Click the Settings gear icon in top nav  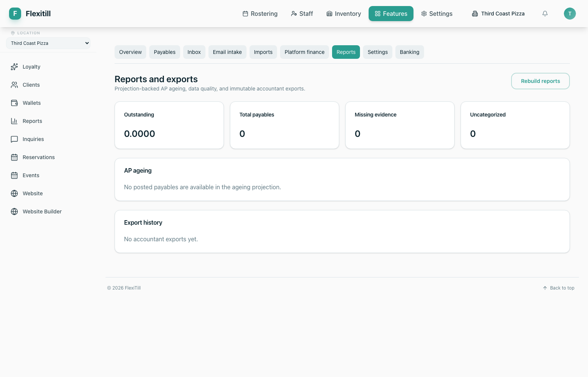click(424, 14)
